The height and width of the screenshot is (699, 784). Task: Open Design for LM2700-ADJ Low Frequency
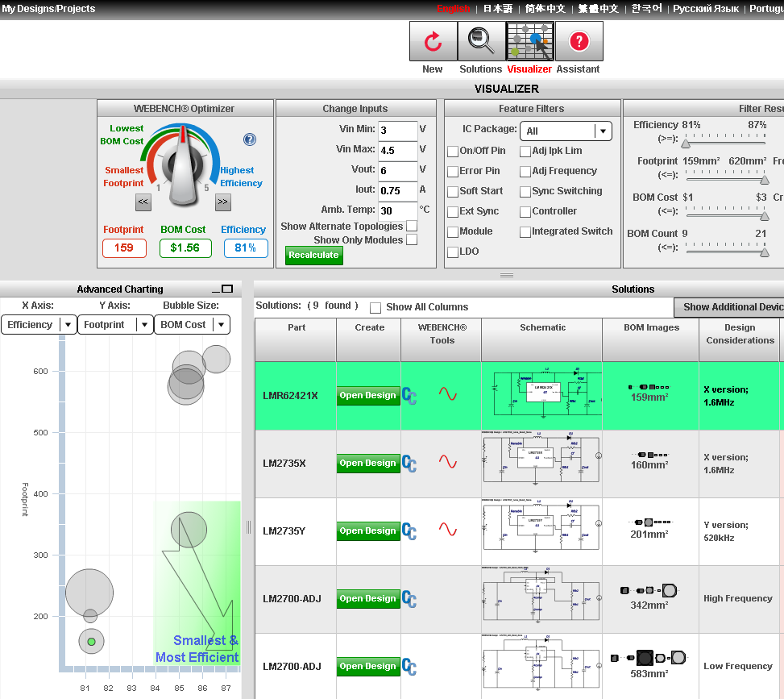pos(368,667)
